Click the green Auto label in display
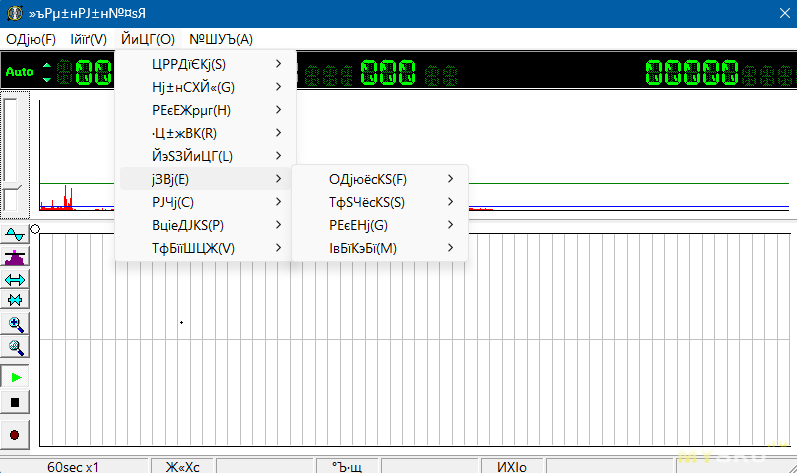 19,72
